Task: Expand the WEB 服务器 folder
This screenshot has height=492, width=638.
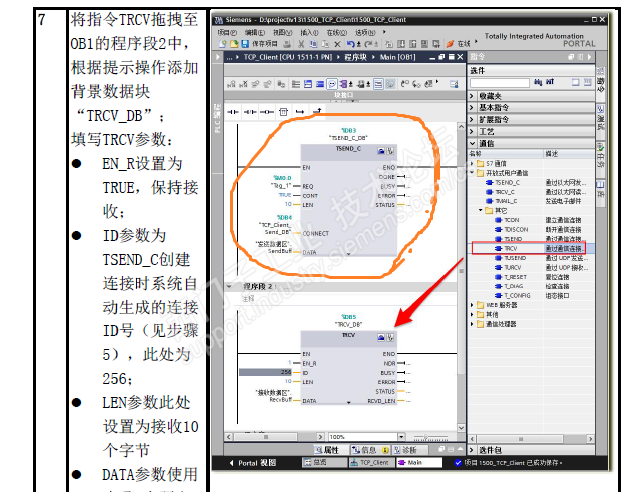Action: click(472, 305)
